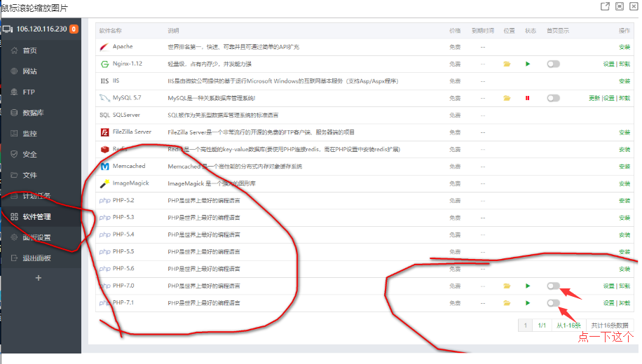Viewport: 642px width, 364px height.
Task: Click 设置 in the PHP-7.1 row
Action: click(609, 303)
